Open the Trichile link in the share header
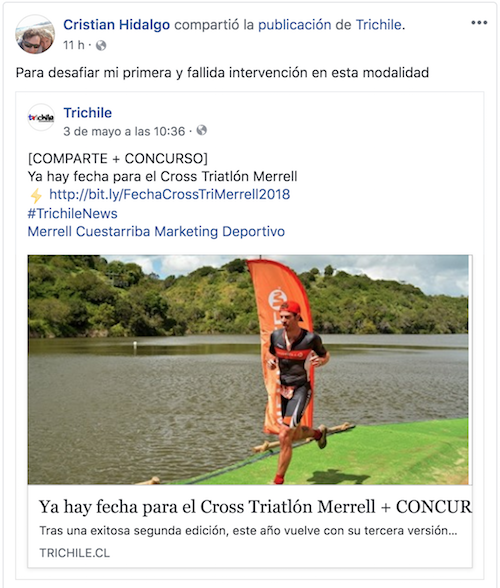 pyautogui.click(x=378, y=25)
